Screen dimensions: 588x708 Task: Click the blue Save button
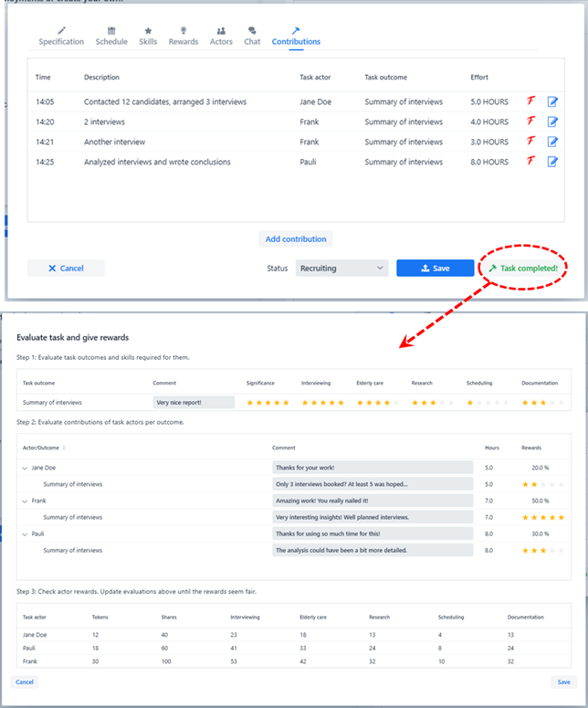coord(435,269)
